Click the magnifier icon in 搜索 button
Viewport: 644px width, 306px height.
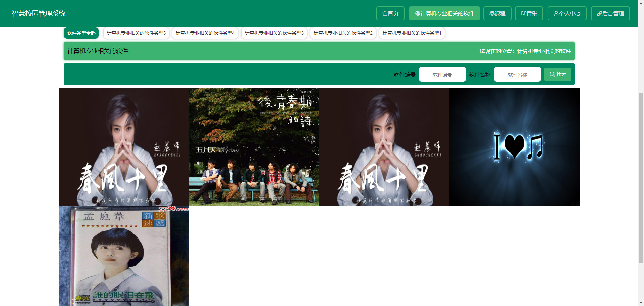pyautogui.click(x=552, y=74)
